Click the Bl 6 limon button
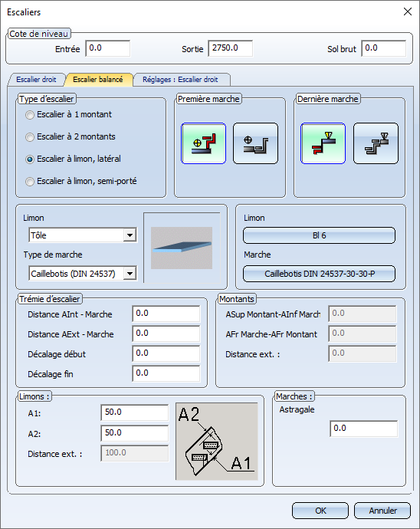The width and height of the screenshot is (420, 529). pyautogui.click(x=319, y=235)
